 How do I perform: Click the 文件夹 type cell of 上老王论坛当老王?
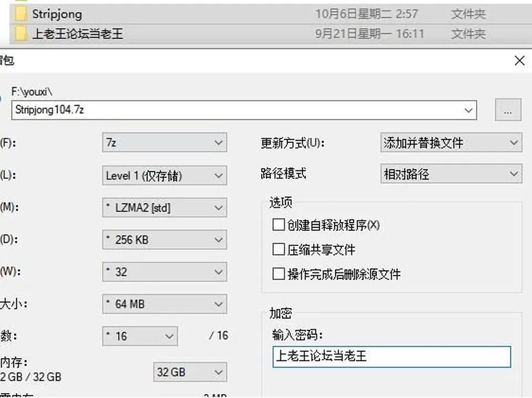pyautogui.click(x=468, y=34)
